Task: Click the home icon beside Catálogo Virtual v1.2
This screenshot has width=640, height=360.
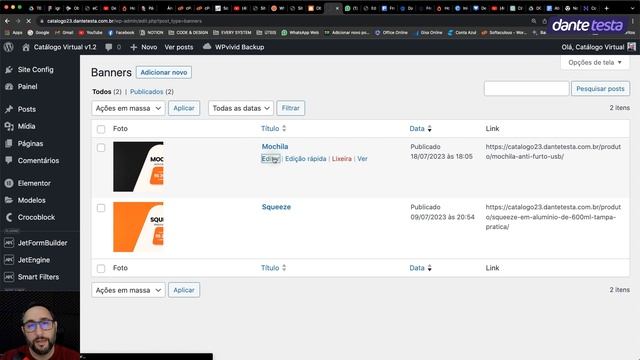Action: pos(26,47)
